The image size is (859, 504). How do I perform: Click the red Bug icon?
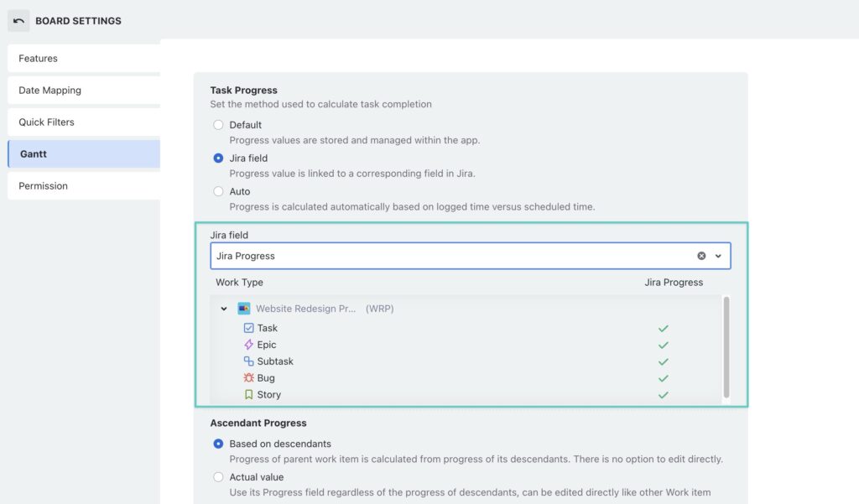[247, 378]
